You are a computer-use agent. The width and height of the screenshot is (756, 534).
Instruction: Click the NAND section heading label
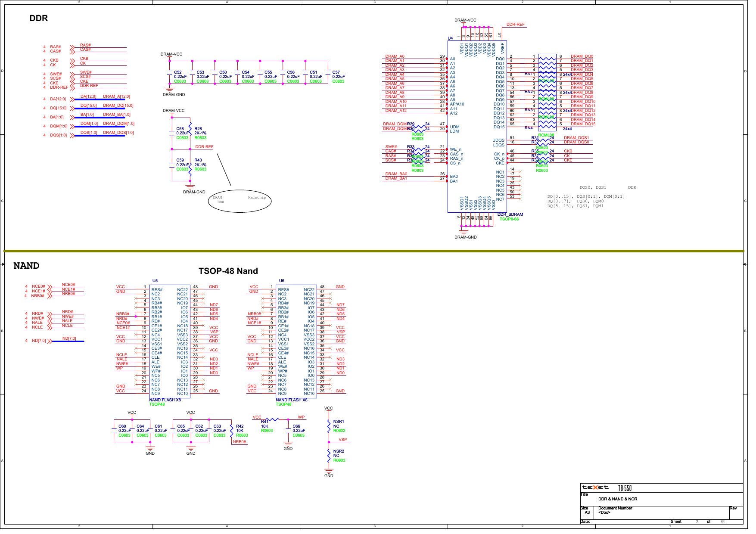27,265
